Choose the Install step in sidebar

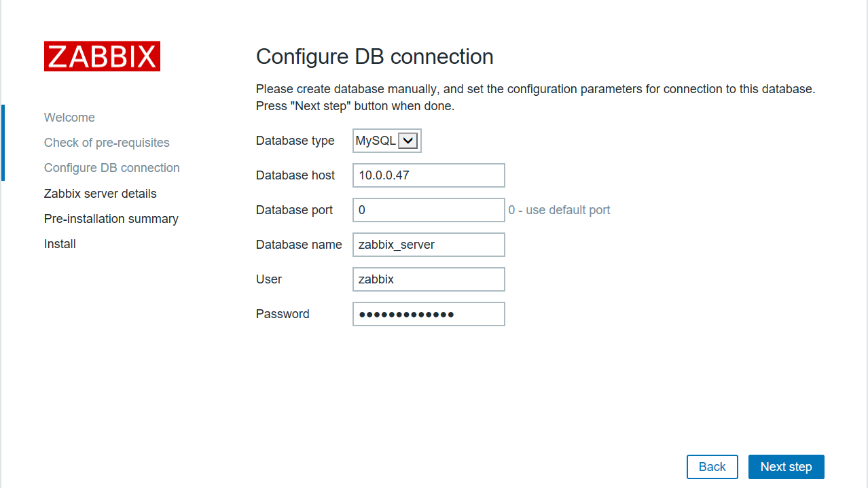(60, 244)
